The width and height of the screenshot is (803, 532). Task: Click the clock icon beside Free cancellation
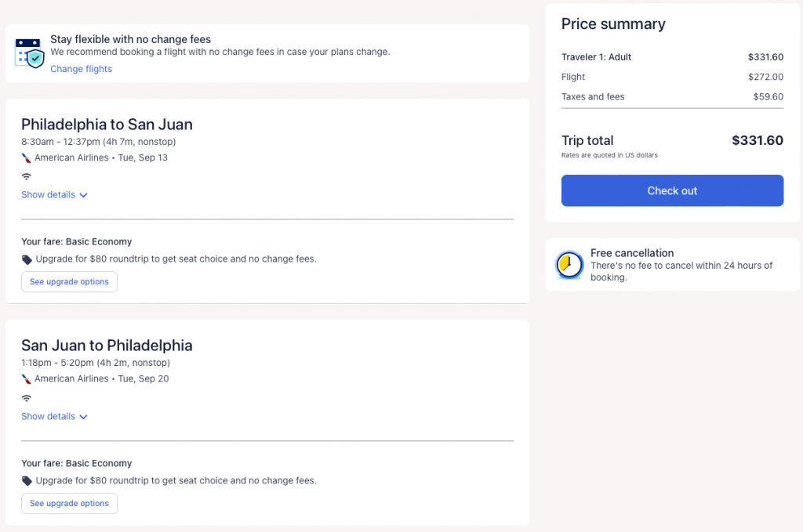tap(569, 265)
